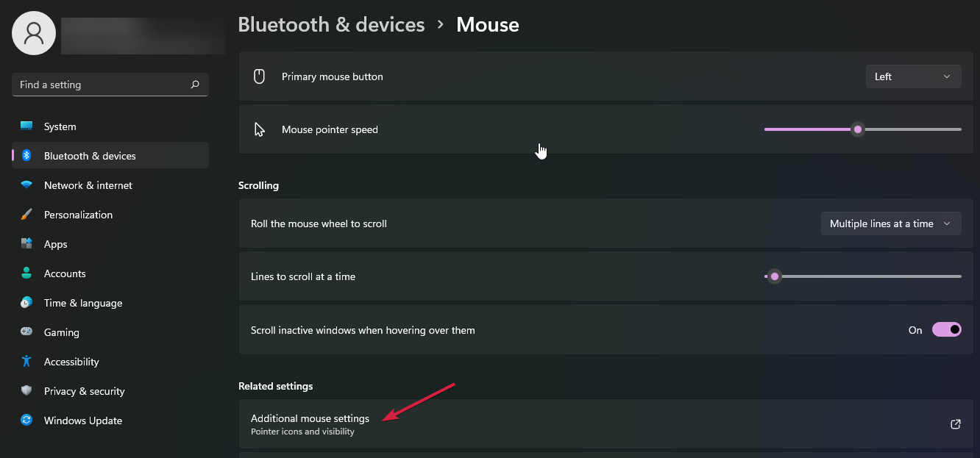Expand the mouse wheel scroll dropdown

[x=890, y=223]
